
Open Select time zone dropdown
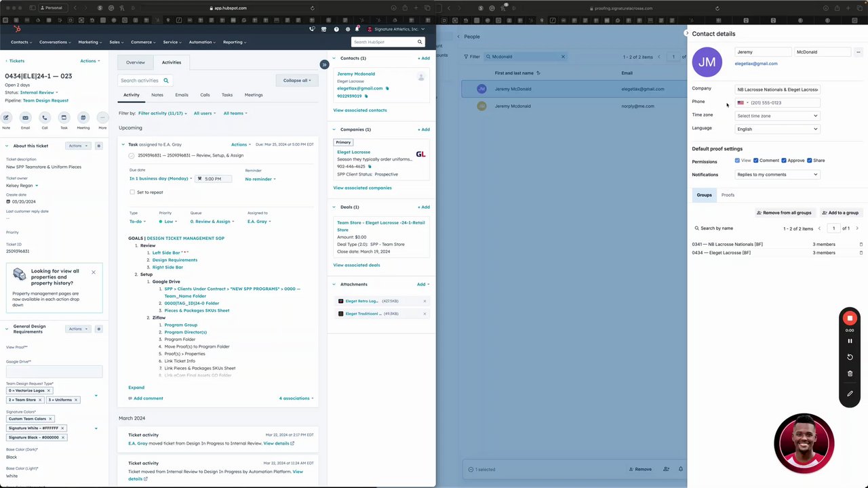coord(777,116)
